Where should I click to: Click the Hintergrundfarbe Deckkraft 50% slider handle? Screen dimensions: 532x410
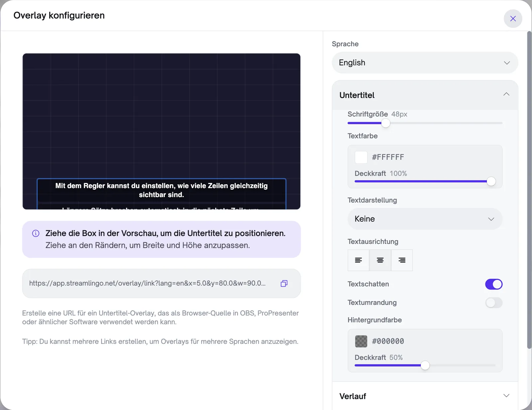point(425,365)
